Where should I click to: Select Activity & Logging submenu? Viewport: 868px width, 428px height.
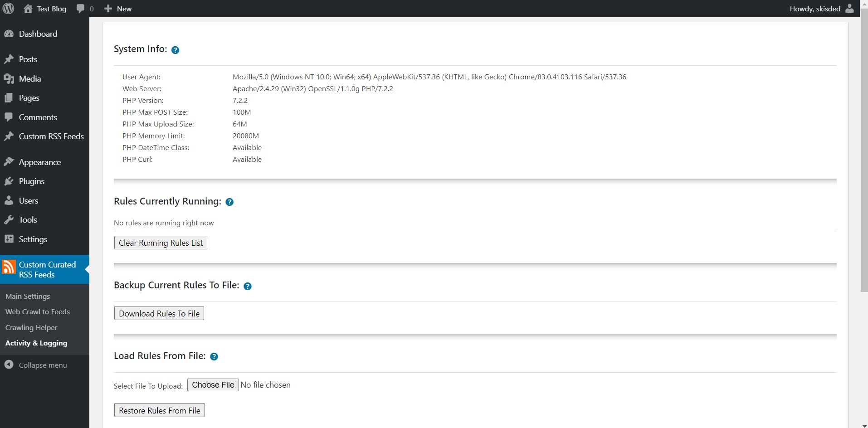(x=36, y=343)
